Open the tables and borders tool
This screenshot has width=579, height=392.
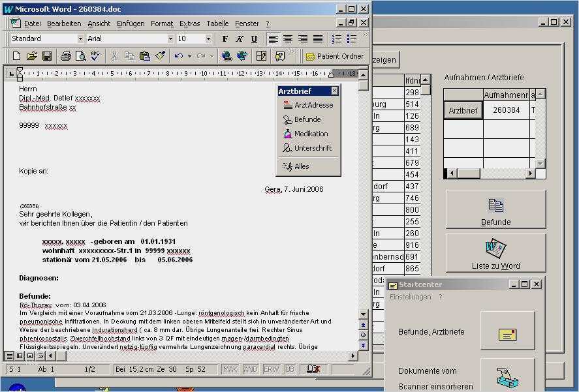(261, 56)
